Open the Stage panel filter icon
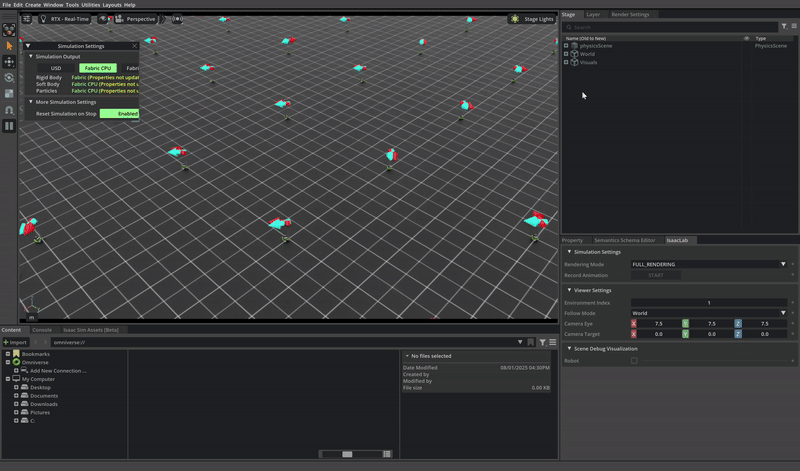800x471 pixels. [x=784, y=26]
